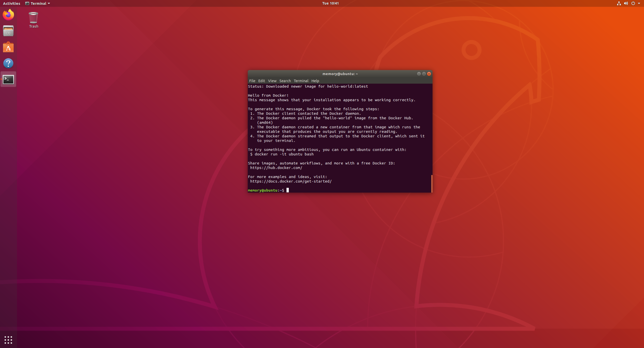Open the clock showing Tue 10:41
This screenshot has height=348, width=644.
[x=330, y=3]
